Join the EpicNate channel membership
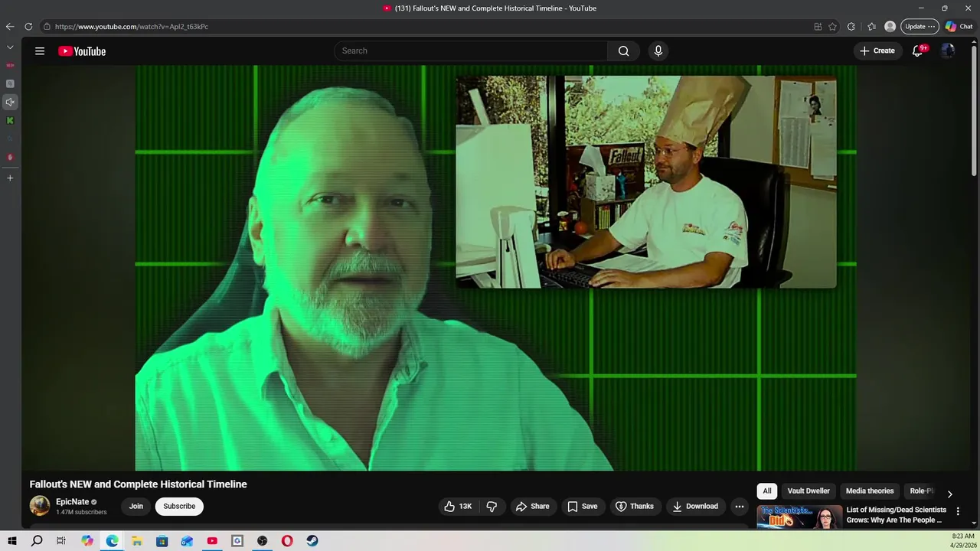Screen dimensions: 980x551 (x=136, y=506)
